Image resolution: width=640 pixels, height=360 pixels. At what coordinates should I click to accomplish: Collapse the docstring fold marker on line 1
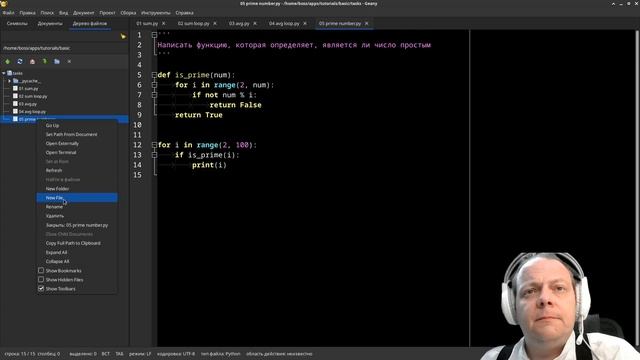click(154, 35)
